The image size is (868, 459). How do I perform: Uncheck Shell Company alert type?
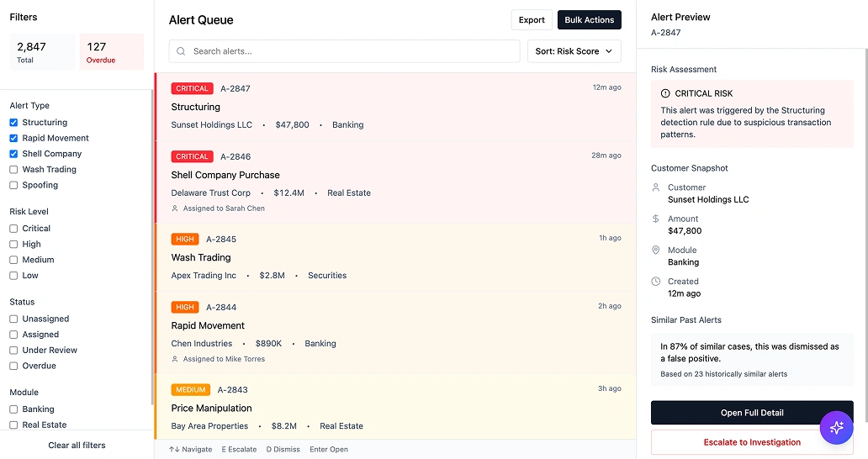pyautogui.click(x=13, y=154)
